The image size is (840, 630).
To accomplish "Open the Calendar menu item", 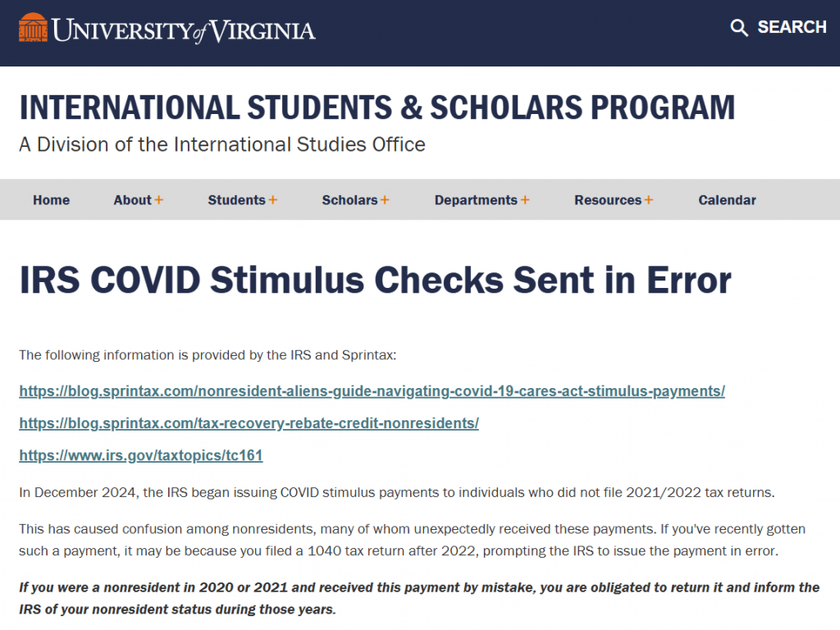I will (x=727, y=200).
